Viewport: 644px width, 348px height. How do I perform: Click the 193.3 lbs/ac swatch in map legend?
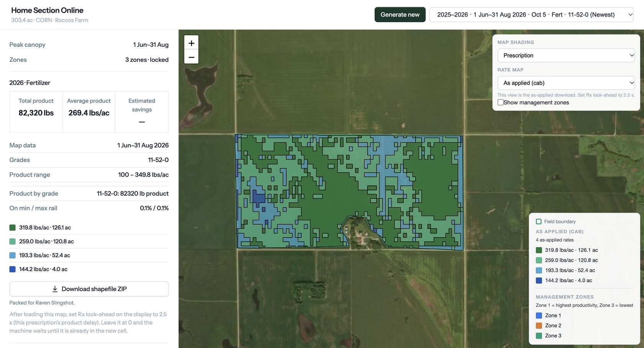539,270
